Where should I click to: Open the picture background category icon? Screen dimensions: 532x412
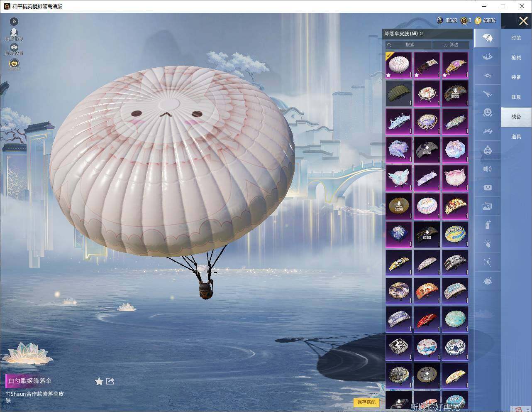click(488, 206)
